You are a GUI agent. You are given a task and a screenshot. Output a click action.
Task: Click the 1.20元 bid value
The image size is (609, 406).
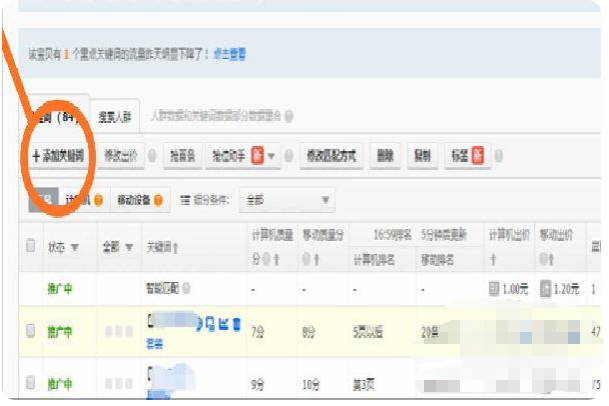pyautogui.click(x=566, y=289)
